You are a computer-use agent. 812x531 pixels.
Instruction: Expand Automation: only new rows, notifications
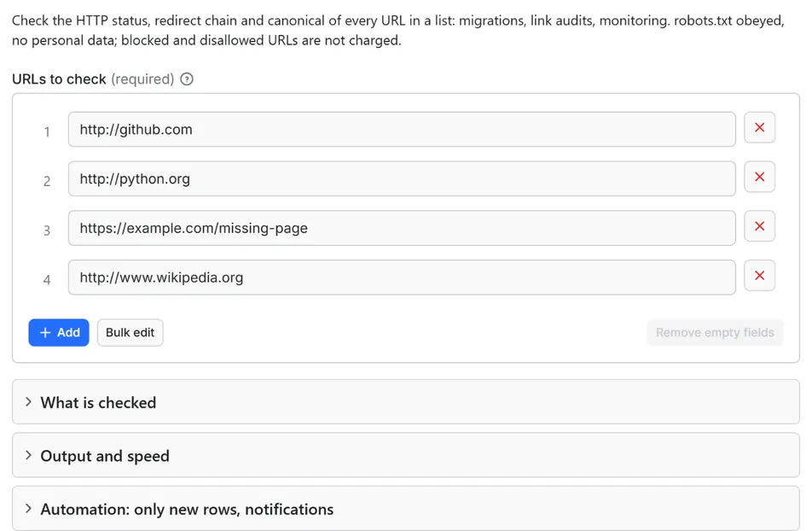[x=406, y=508]
